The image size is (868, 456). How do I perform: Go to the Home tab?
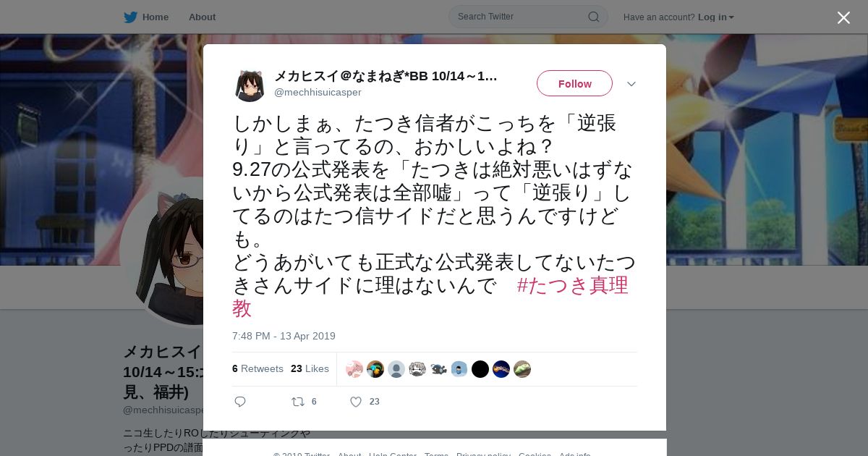pyautogui.click(x=146, y=17)
